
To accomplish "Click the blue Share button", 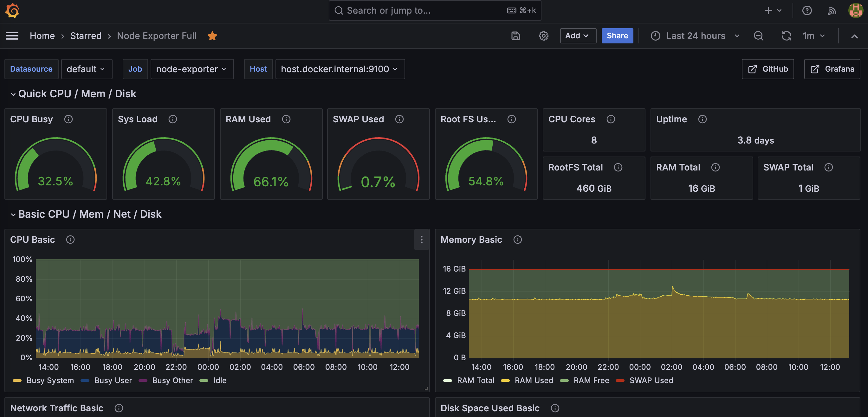I will (x=617, y=36).
